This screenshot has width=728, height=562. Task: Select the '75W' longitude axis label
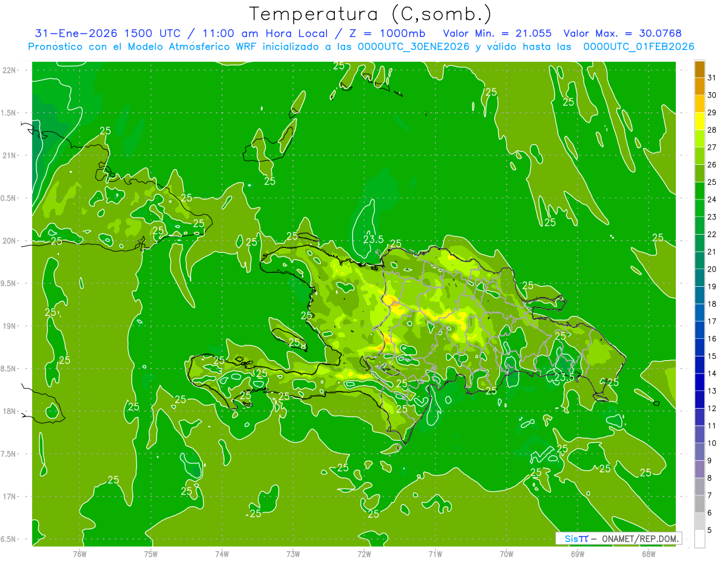point(151,554)
